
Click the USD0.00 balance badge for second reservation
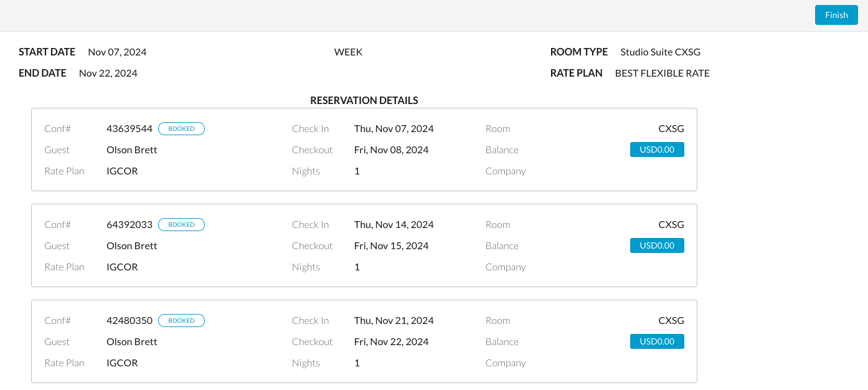click(657, 245)
